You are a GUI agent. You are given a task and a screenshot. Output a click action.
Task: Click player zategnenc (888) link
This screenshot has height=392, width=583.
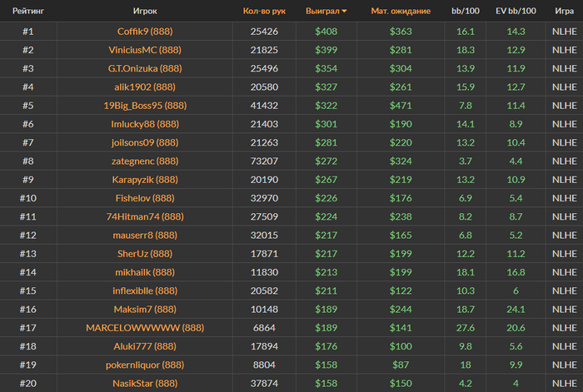click(x=145, y=161)
